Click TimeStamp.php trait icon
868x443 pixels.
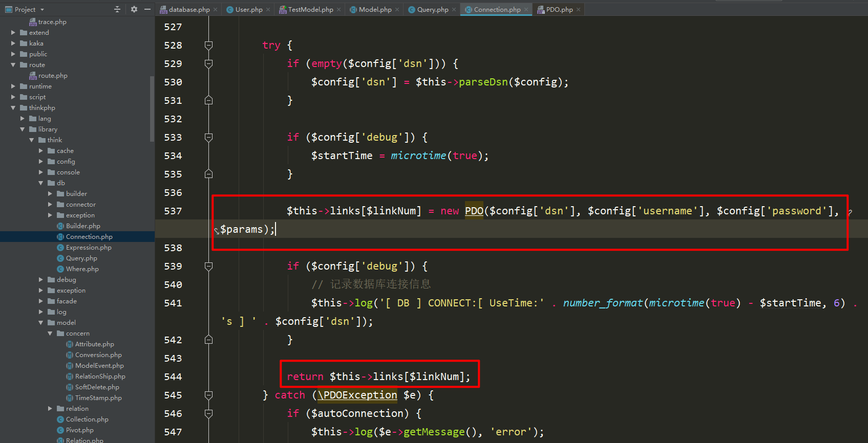point(70,398)
